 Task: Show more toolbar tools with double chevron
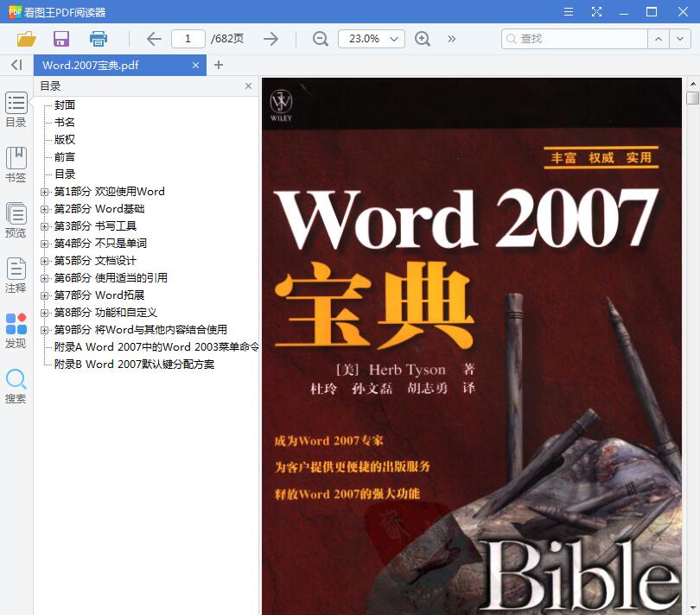452,39
